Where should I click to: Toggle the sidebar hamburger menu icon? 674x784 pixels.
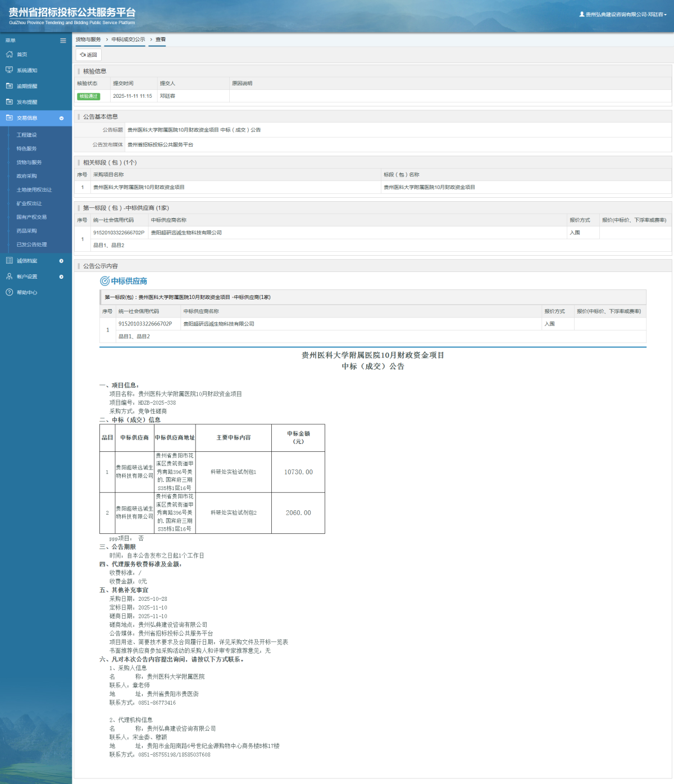tap(63, 40)
